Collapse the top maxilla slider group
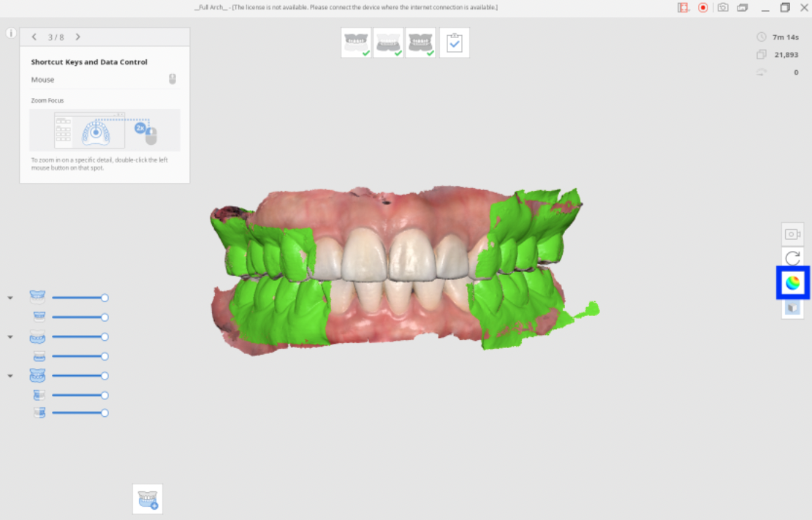 click(10, 298)
